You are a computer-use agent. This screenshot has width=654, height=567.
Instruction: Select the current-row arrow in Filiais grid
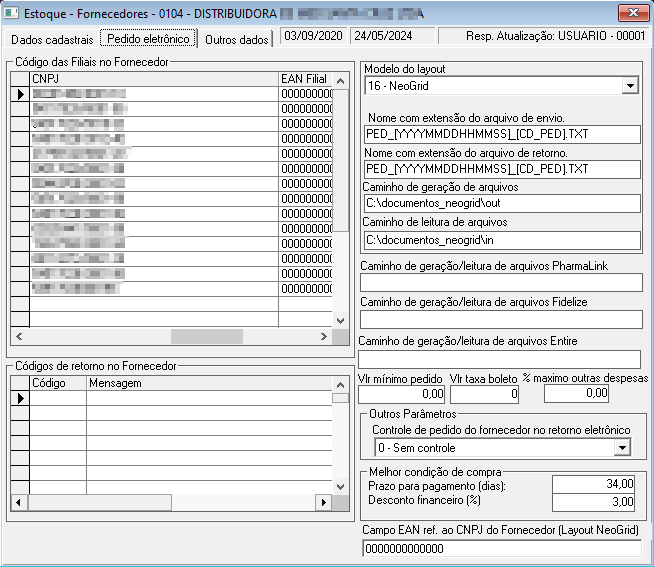(x=20, y=94)
